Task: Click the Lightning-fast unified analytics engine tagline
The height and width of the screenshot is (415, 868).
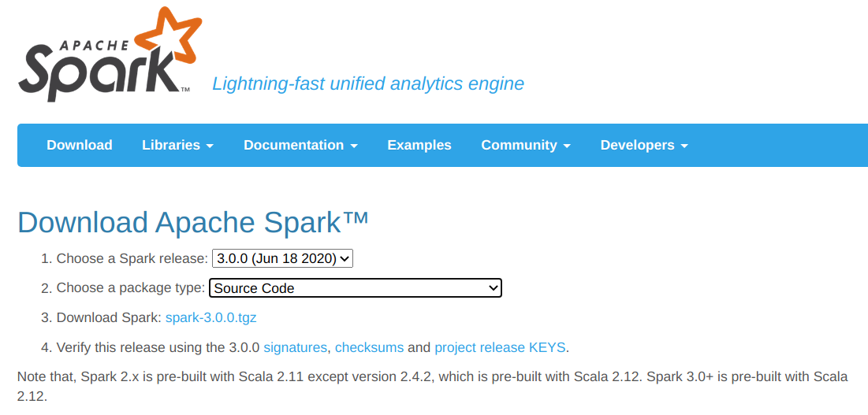Action: click(x=368, y=83)
